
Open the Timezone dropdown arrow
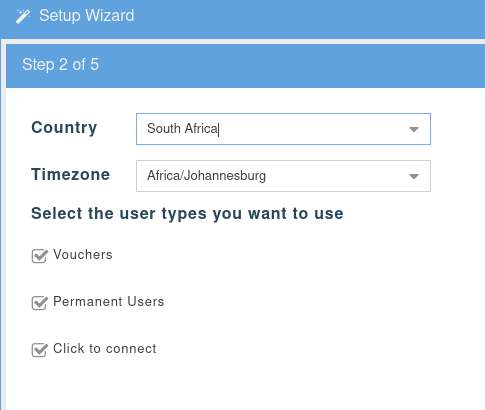414,176
